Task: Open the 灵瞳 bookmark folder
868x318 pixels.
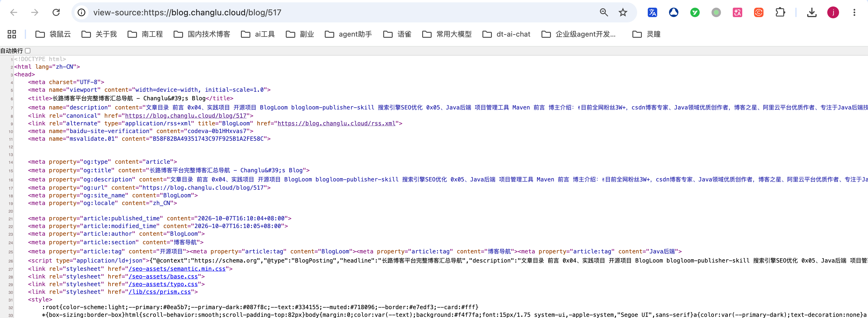Action: click(647, 34)
